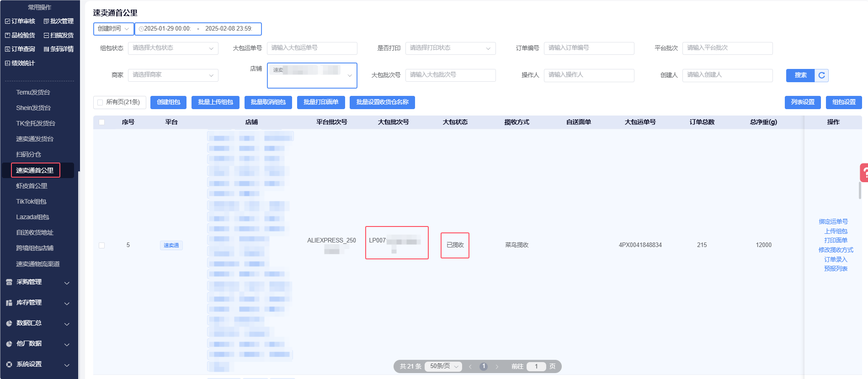Image resolution: width=868 pixels, height=379 pixels.
Task: Open the 创建时间 time type dropdown
Action: coord(114,29)
